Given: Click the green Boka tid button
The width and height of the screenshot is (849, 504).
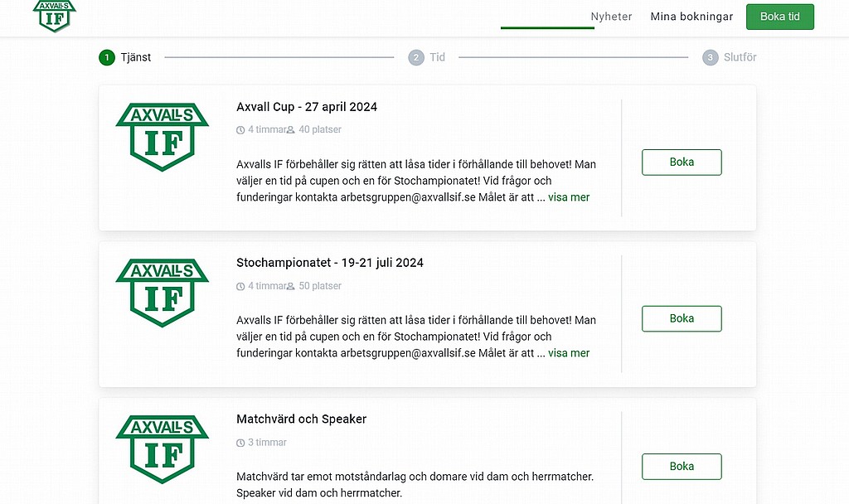Looking at the screenshot, I should point(779,17).
